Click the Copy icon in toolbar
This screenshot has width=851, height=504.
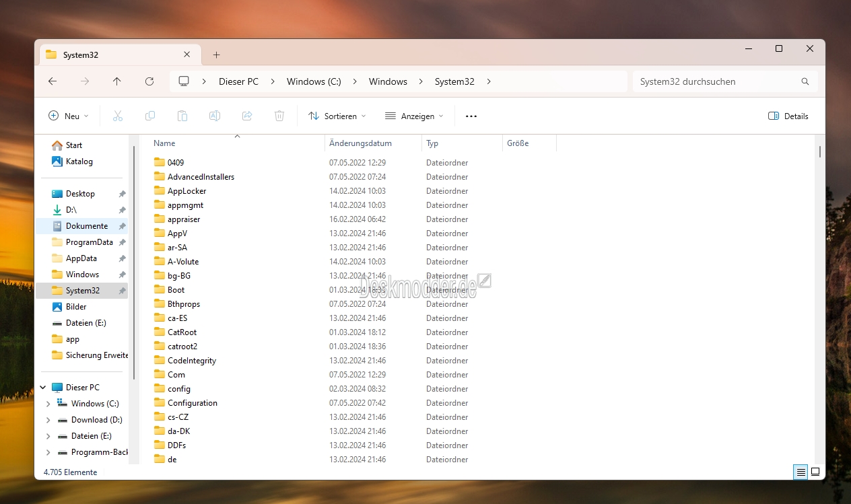(x=150, y=116)
